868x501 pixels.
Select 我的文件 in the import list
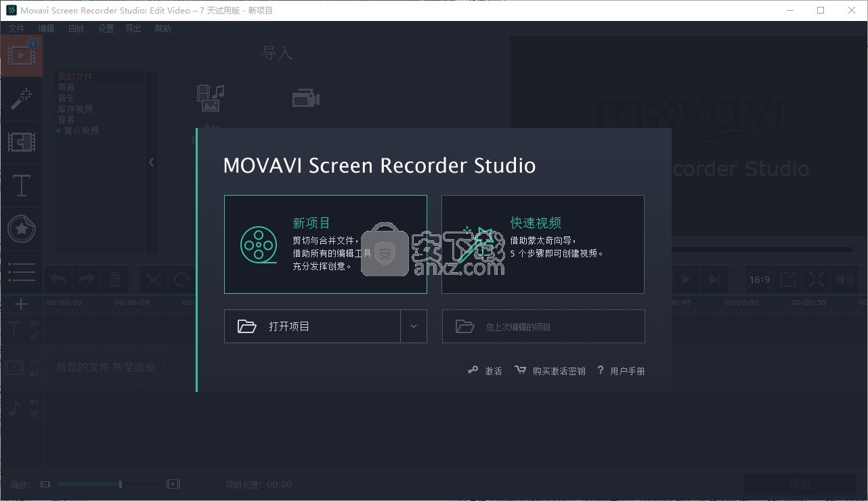(x=75, y=77)
